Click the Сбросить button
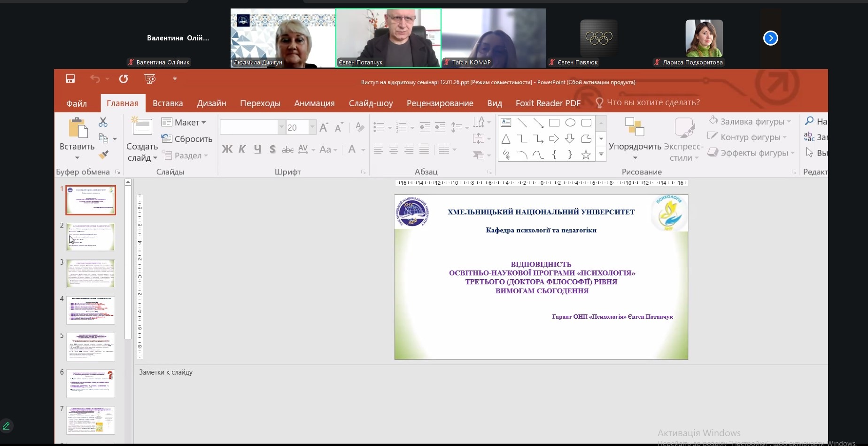 point(187,139)
